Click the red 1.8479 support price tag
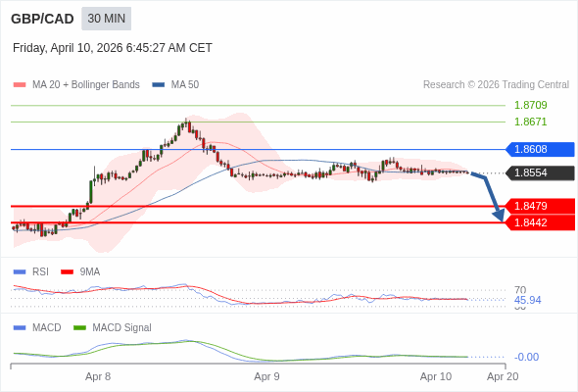The width and height of the screenshot is (578, 392). tap(540, 206)
